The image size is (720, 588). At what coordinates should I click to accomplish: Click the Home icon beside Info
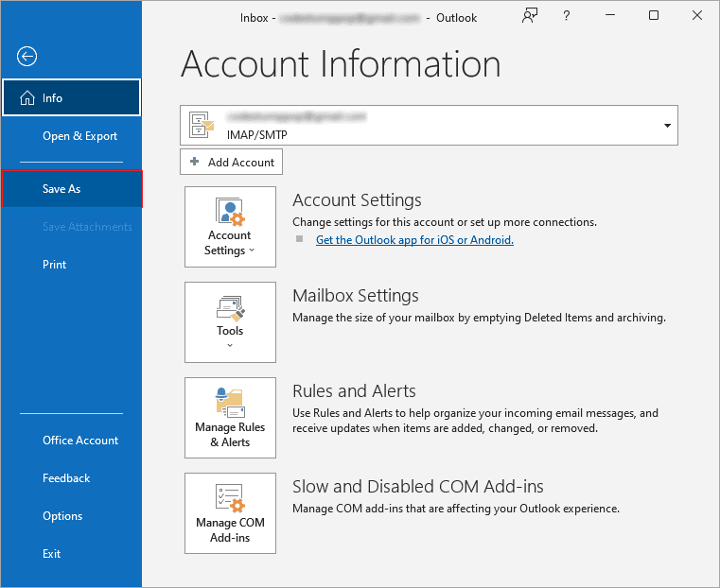point(27,97)
